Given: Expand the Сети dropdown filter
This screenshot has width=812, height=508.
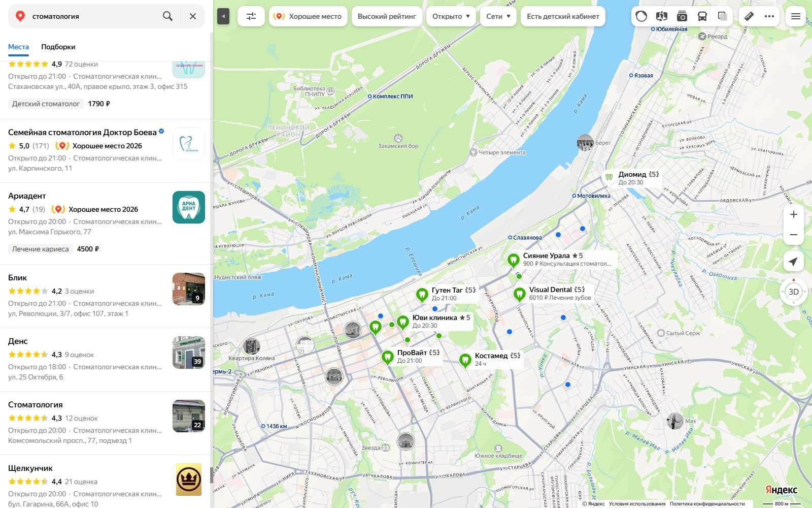Looking at the screenshot, I should point(498,16).
